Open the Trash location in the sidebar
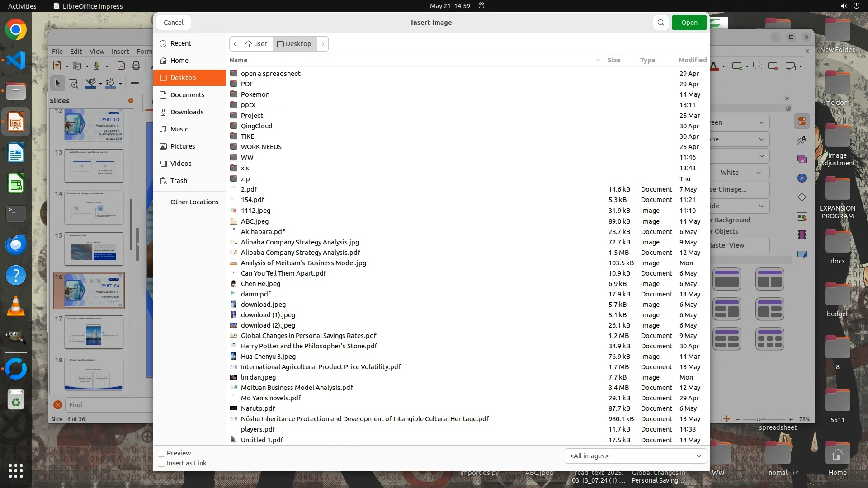The image size is (868, 488). (179, 181)
